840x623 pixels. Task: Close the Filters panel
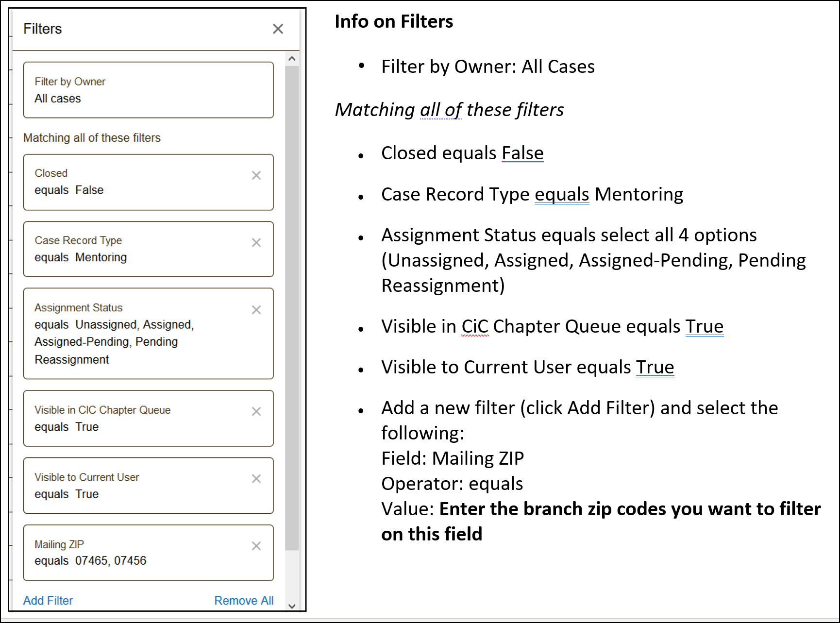point(278,29)
